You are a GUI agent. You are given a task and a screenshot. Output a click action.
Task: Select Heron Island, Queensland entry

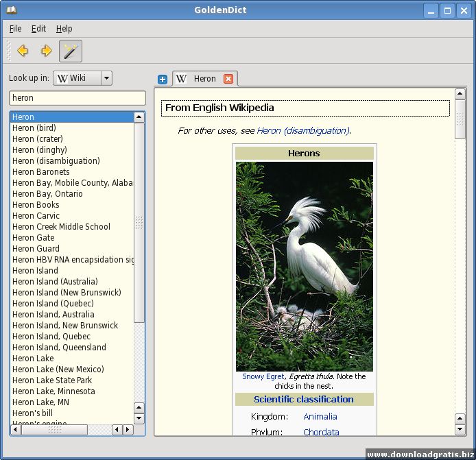click(x=72, y=347)
